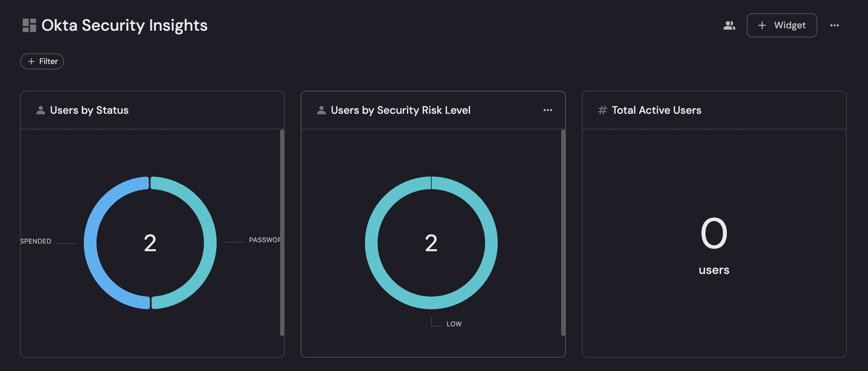Select blue suspended segment of status donut
This screenshot has height=371, width=868.
[90, 243]
